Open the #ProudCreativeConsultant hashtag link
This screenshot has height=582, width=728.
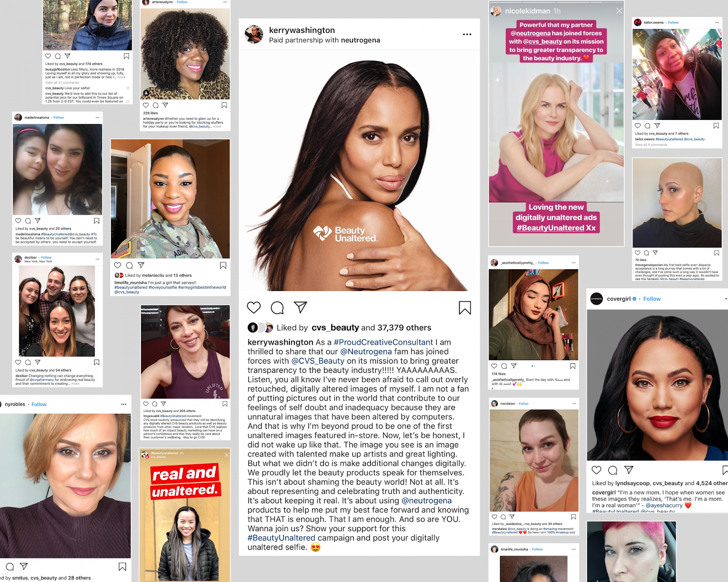pos(384,342)
